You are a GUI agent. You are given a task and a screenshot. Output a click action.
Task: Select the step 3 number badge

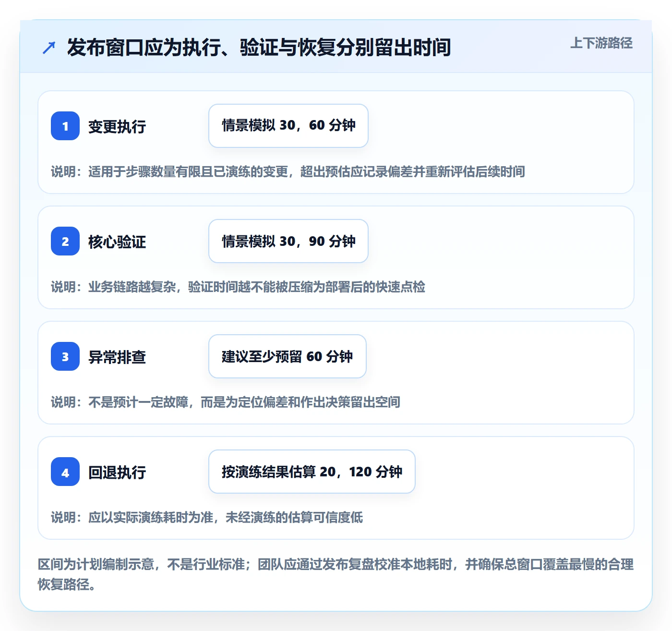coord(65,356)
